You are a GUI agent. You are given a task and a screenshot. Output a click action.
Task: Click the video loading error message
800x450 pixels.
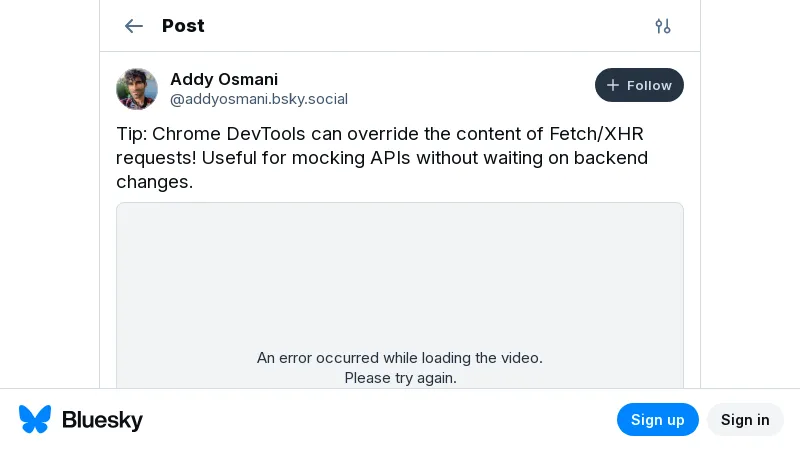click(x=400, y=357)
